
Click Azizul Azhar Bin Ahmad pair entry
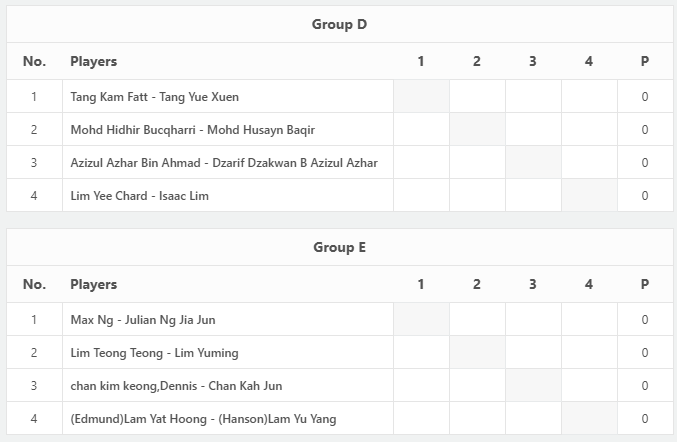224,163
